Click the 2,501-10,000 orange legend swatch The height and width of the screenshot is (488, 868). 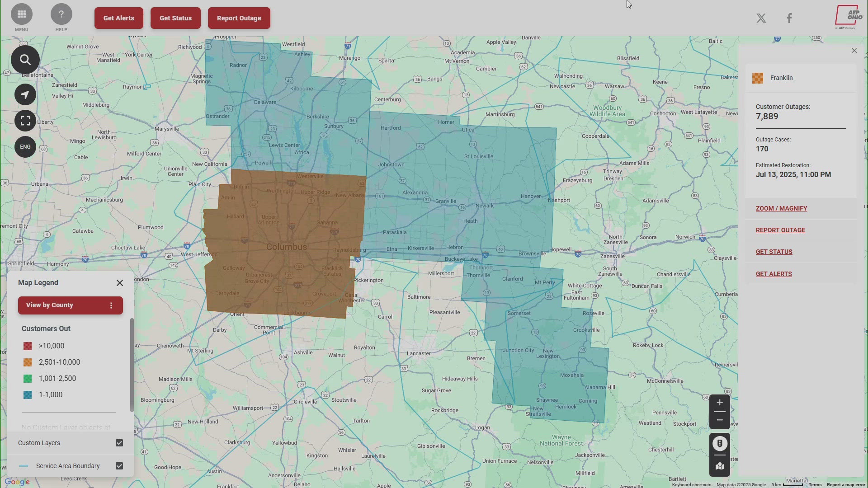[x=28, y=362]
